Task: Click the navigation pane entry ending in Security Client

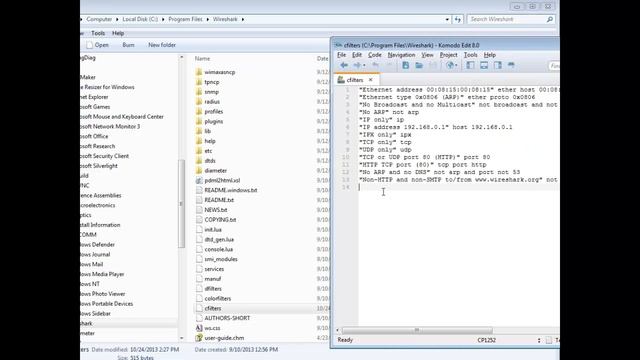Action: [x=104, y=156]
